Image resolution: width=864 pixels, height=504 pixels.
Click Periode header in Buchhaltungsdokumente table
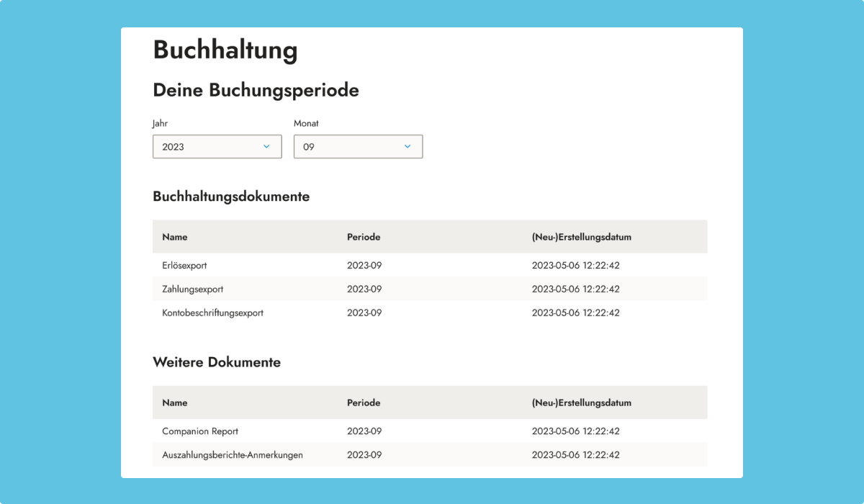[x=364, y=237]
